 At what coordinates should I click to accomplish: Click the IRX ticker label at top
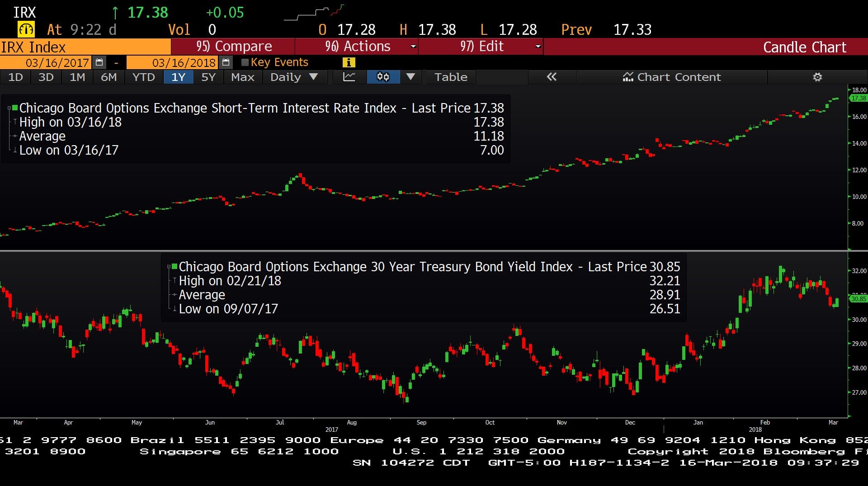point(24,13)
